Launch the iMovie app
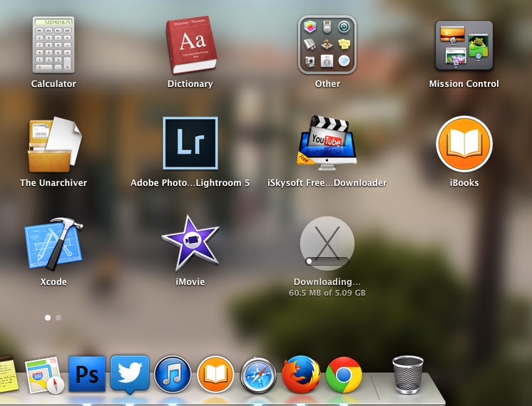This screenshot has width=532, height=406. click(190, 244)
